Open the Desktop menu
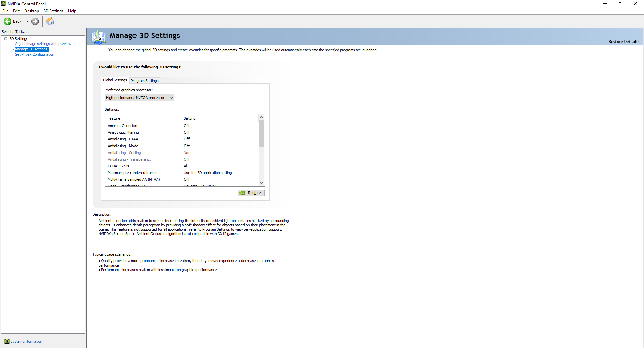 point(32,11)
